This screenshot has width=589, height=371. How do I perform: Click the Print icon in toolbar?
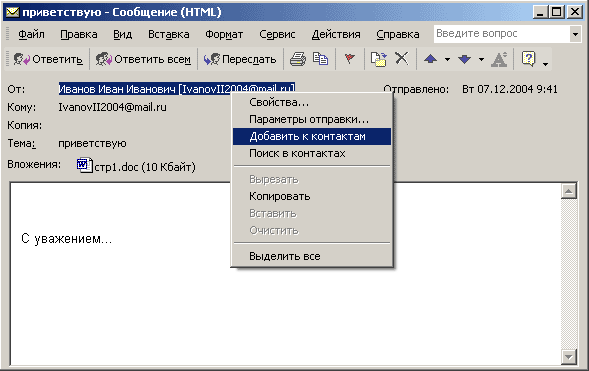pos(298,59)
